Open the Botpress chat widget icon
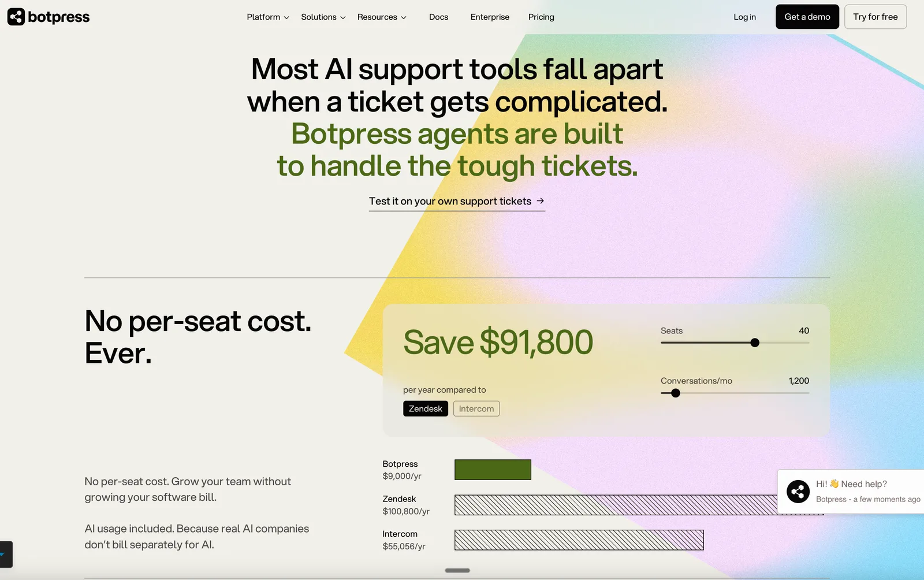This screenshot has width=924, height=580. click(x=798, y=492)
